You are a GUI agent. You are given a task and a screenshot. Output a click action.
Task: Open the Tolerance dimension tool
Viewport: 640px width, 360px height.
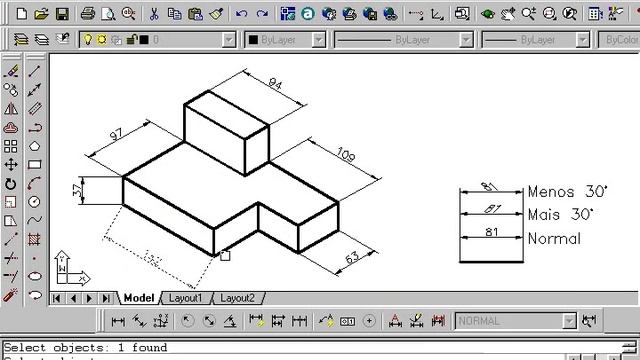pyautogui.click(x=347, y=322)
